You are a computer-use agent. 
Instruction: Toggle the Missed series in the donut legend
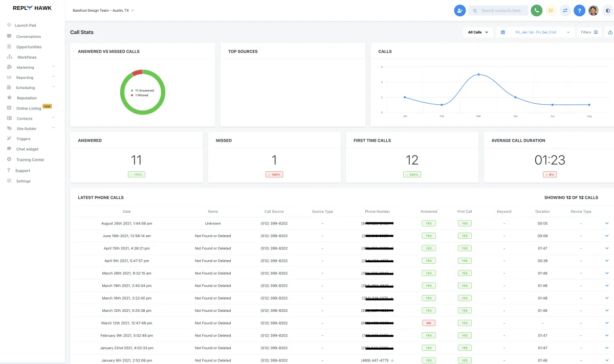point(140,95)
